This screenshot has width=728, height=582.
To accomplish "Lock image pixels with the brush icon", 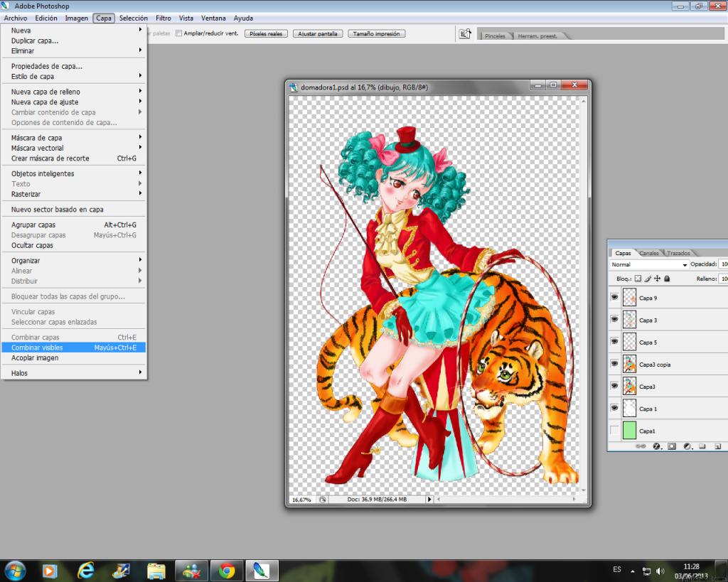I will (648, 279).
